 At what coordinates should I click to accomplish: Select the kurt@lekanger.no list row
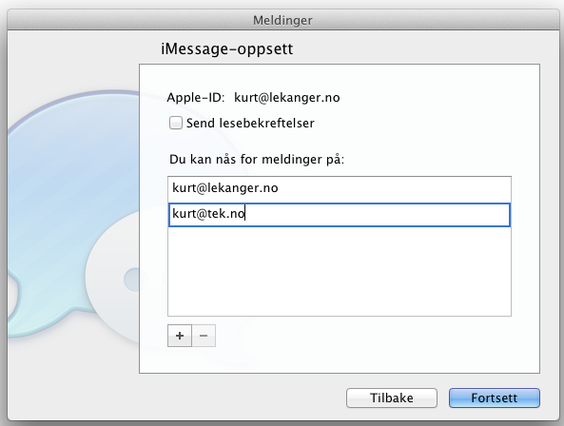(x=339, y=189)
